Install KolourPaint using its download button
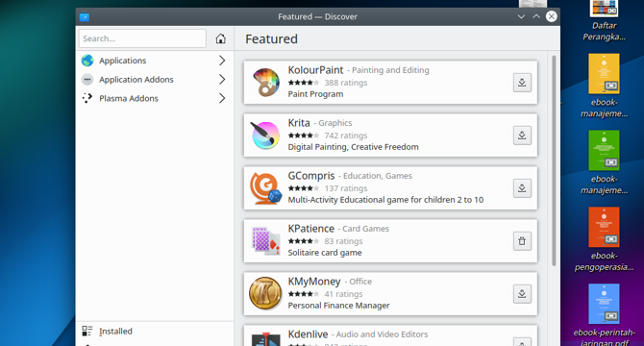Viewport: 644px width, 346px height. point(522,83)
